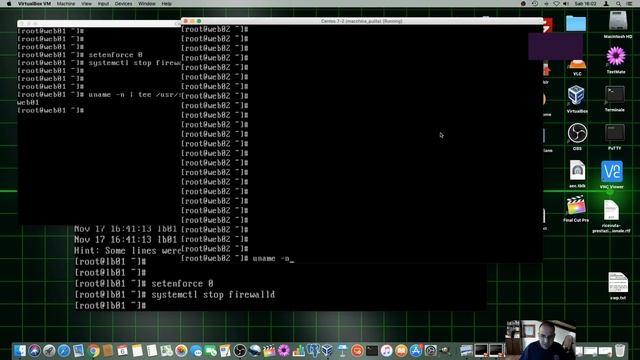
Task: Open OBS icon in the Dock
Action: [x=240, y=351]
